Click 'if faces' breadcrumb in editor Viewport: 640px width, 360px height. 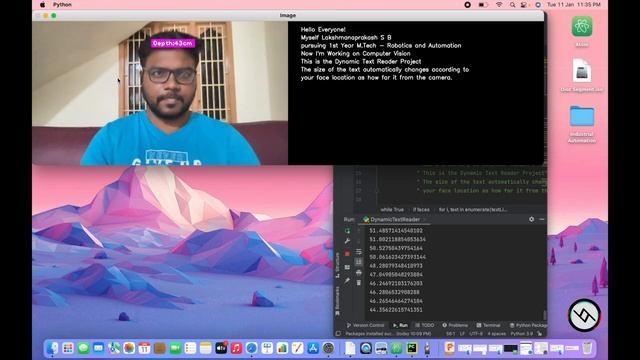pos(421,209)
